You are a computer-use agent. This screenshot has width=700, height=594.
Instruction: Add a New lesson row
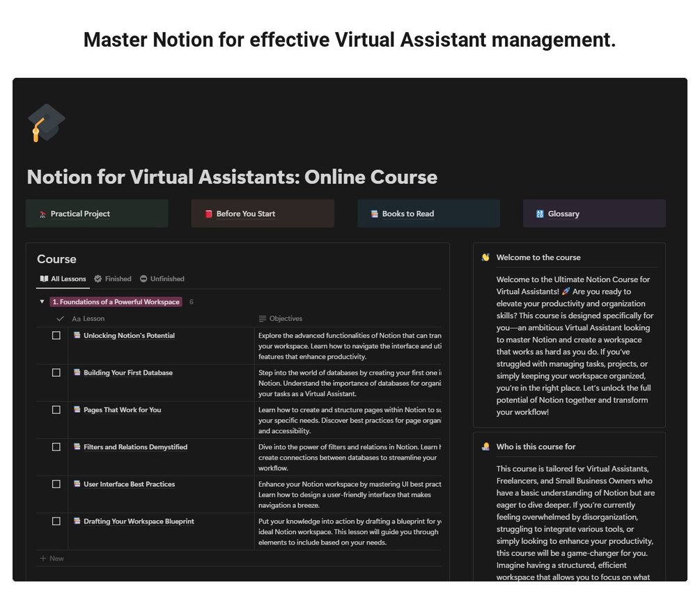tap(52, 558)
